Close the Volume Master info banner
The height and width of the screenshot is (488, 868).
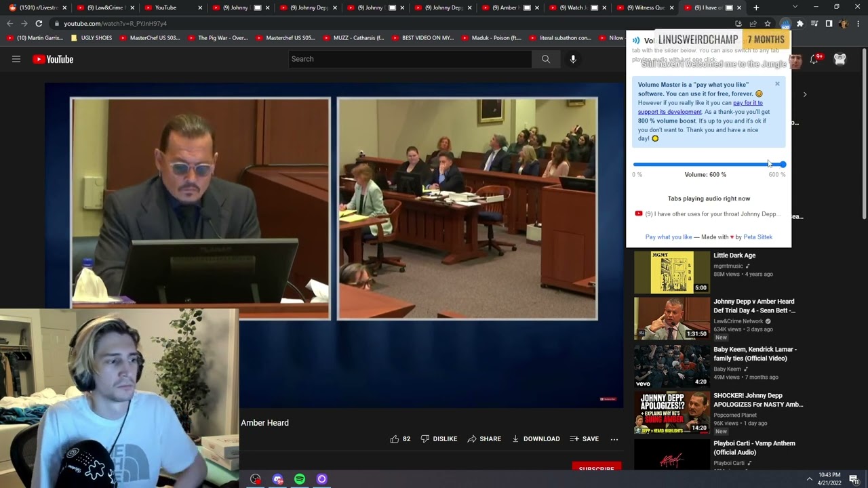(x=777, y=84)
